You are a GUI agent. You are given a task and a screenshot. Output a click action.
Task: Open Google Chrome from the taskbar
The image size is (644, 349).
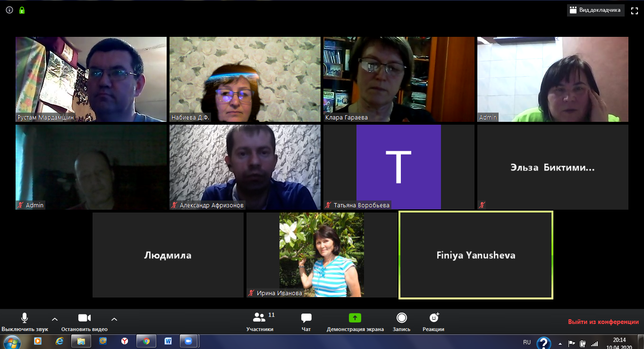146,341
